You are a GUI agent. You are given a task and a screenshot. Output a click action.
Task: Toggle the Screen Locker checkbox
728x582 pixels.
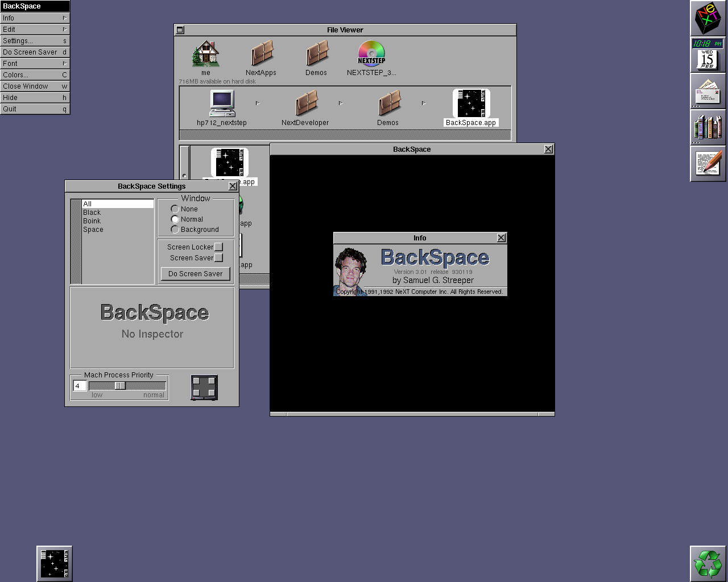pos(218,247)
